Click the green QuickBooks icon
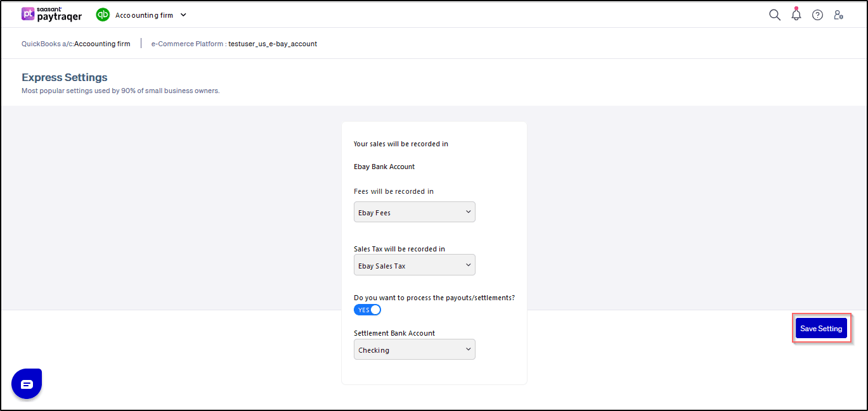The width and height of the screenshot is (868, 411). [x=103, y=15]
